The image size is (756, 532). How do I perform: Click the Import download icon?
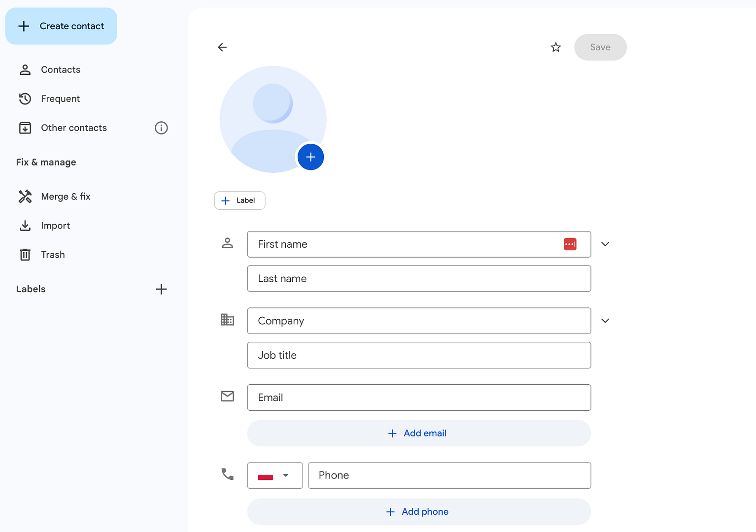click(25, 226)
